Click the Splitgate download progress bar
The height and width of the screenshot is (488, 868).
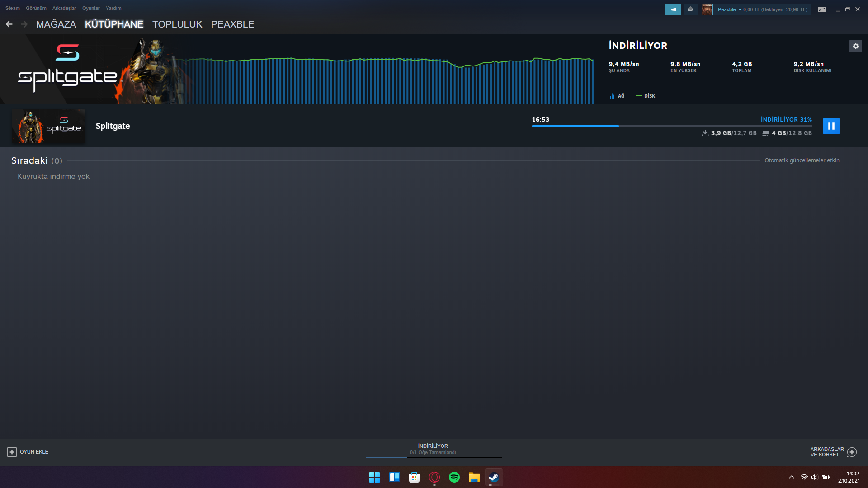[x=671, y=126]
